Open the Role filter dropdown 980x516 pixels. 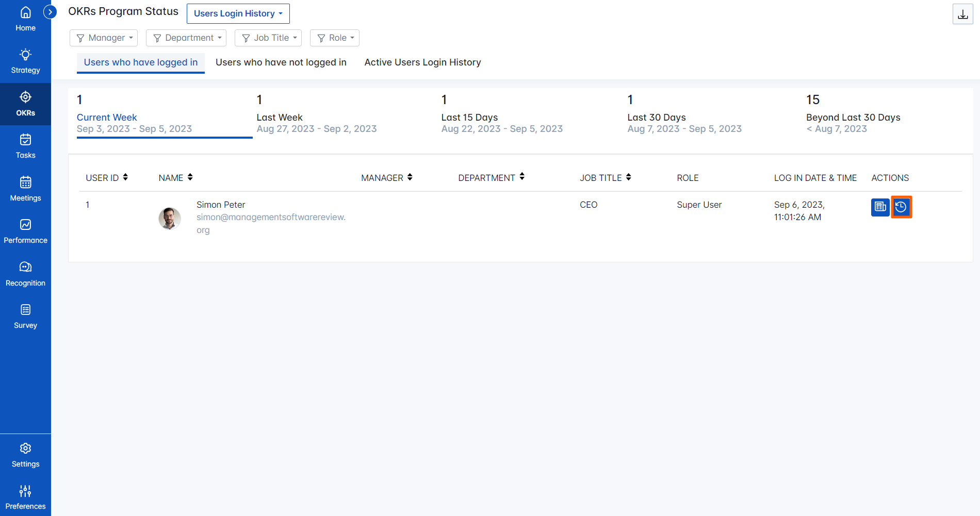tap(335, 38)
